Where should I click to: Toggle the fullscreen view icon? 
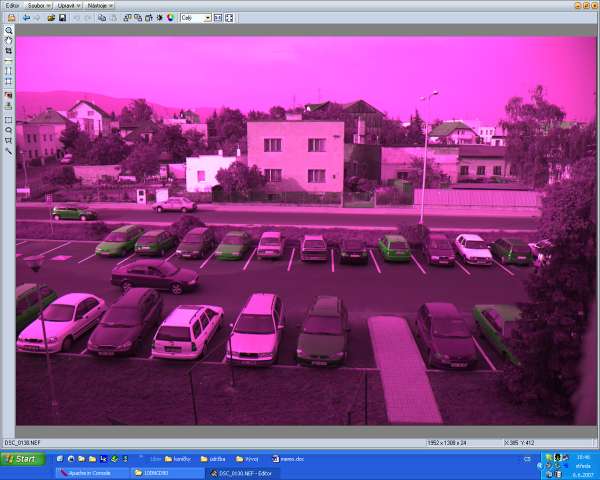pos(229,18)
